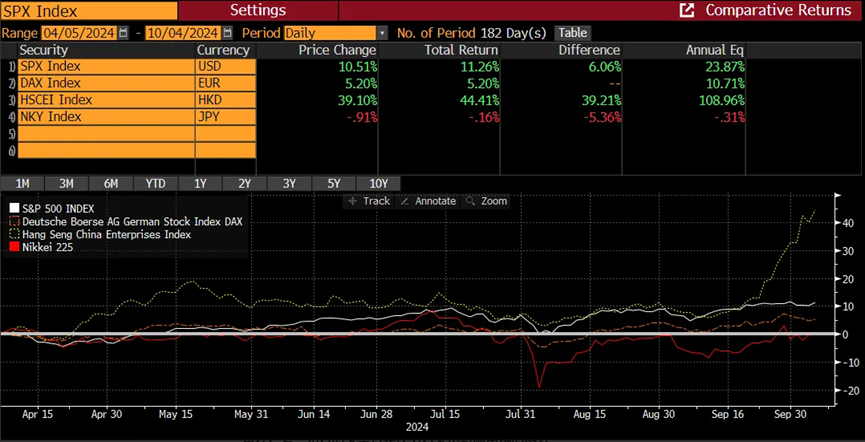Choose the 6M time range tab
The width and height of the screenshot is (865, 442).
tap(111, 183)
